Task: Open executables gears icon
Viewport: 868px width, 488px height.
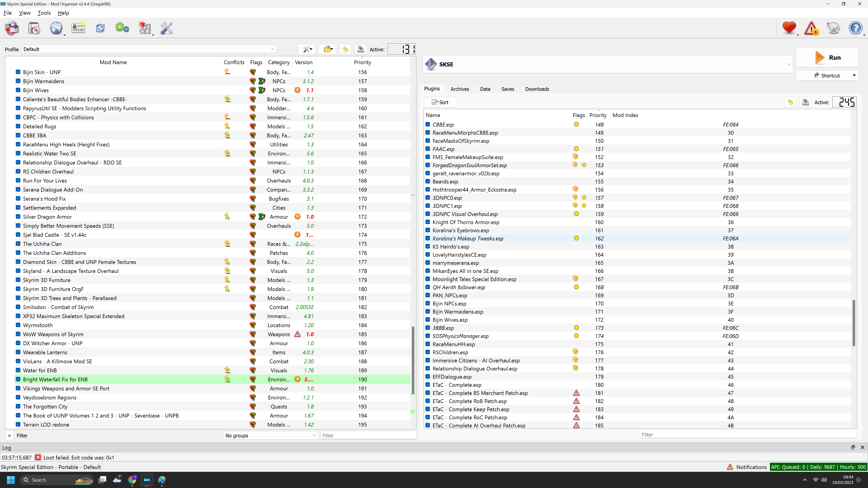Action: pyautogui.click(x=122, y=28)
